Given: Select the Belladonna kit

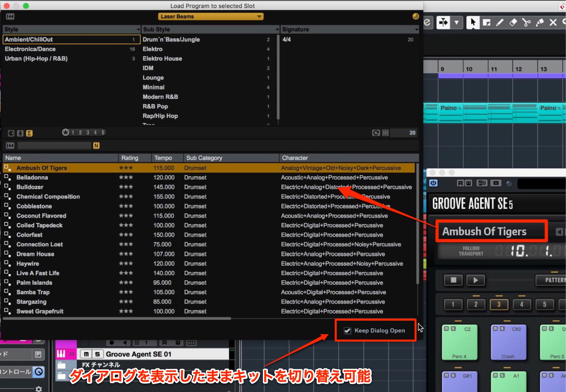Looking at the screenshot, I should [x=209, y=177].
